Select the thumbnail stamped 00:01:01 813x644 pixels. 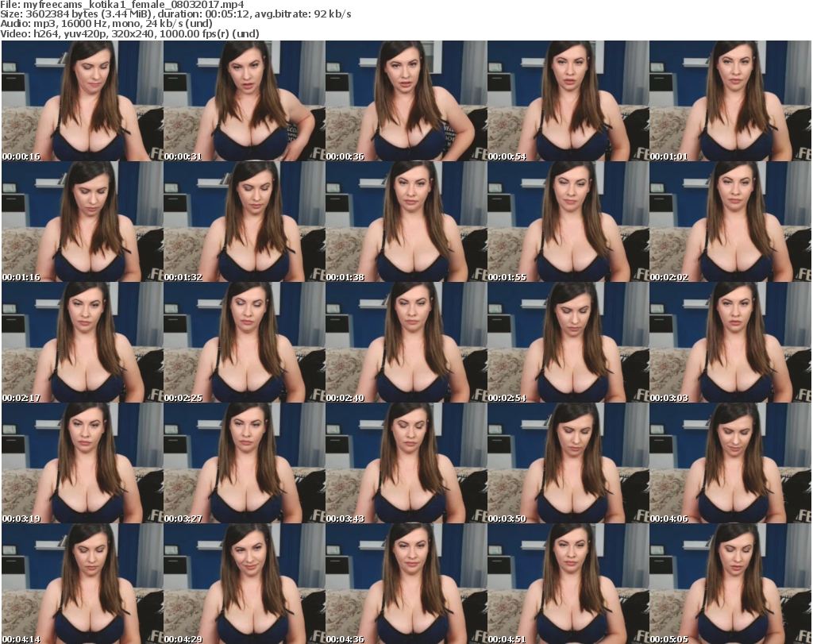point(730,101)
